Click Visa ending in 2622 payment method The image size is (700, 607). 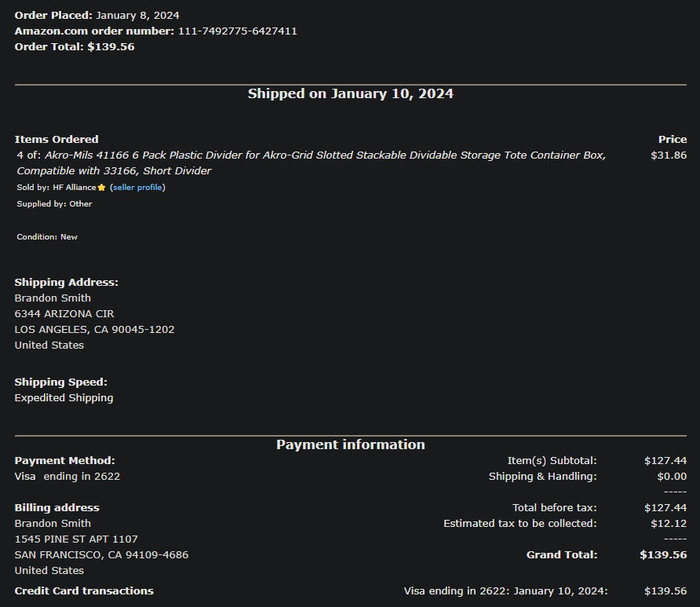pos(67,477)
